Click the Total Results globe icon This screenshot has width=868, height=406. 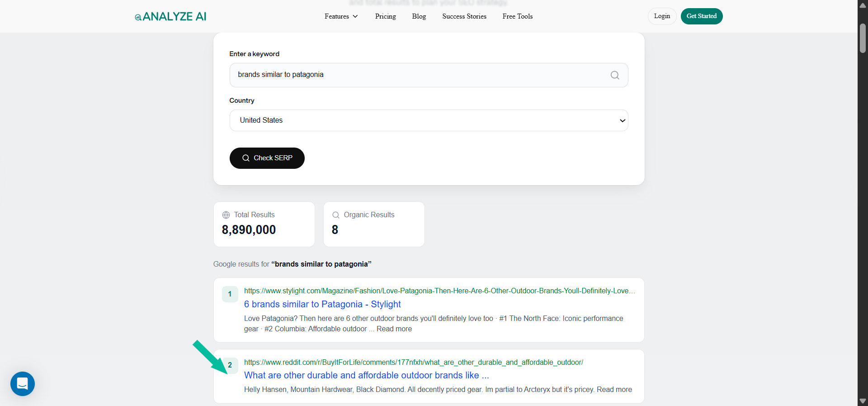[x=226, y=215]
